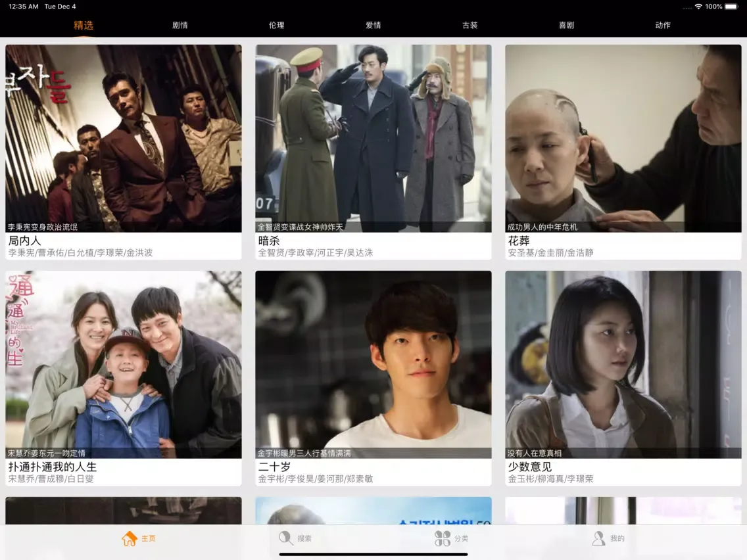Tap the 我的 label in bottom bar
747x560 pixels.
[x=617, y=538]
